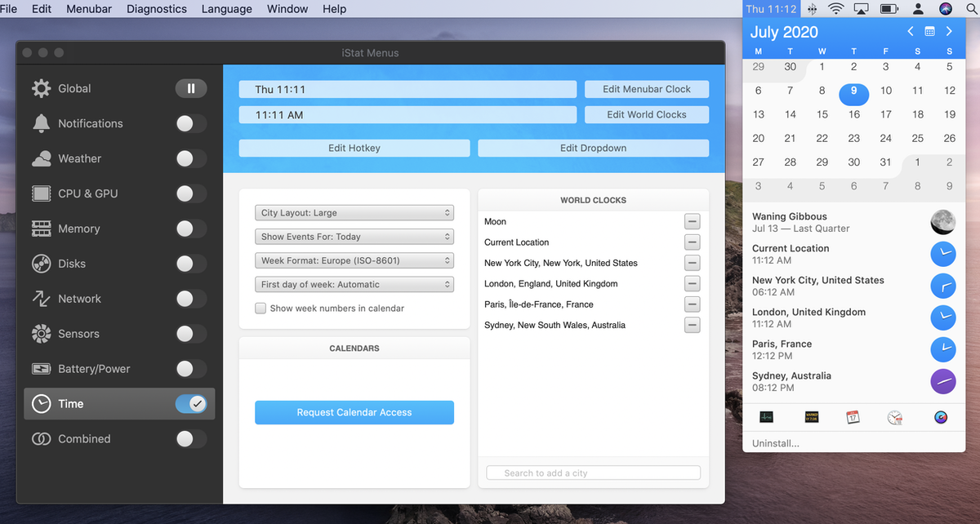
Task: Click Uninstall... in the dropdown menu
Action: [x=776, y=443]
